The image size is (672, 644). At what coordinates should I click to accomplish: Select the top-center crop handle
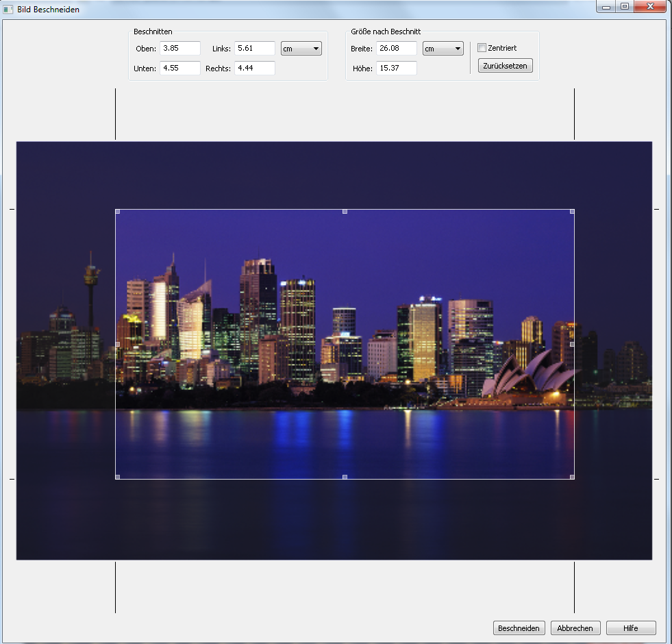pyautogui.click(x=345, y=212)
